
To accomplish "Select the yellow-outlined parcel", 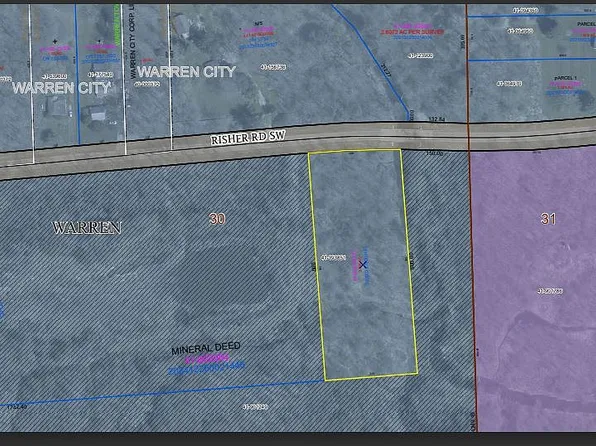I will click(x=363, y=264).
